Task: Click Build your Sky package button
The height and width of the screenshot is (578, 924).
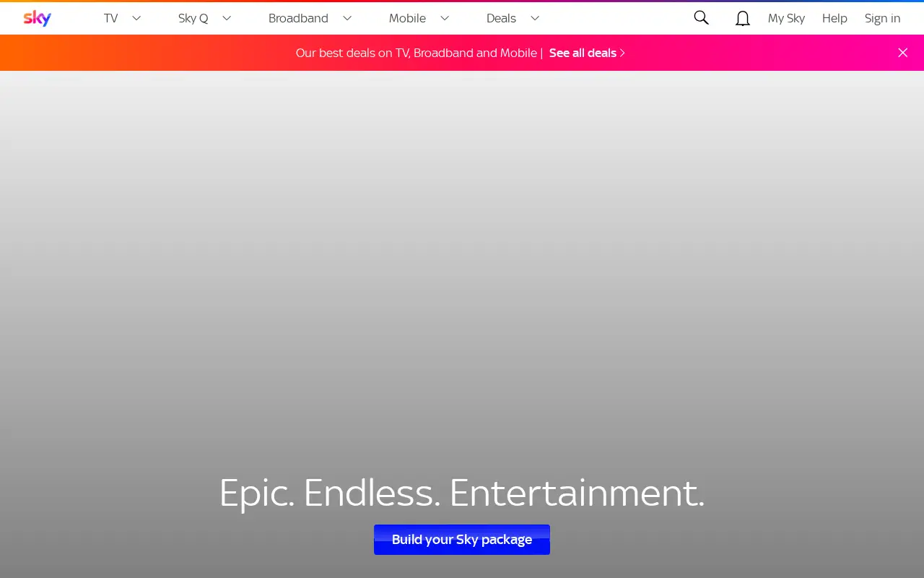Action: (x=462, y=540)
